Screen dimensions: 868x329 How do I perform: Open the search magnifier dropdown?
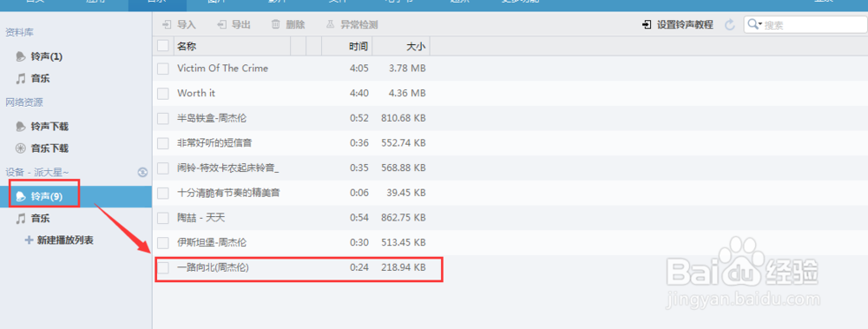[x=754, y=24]
